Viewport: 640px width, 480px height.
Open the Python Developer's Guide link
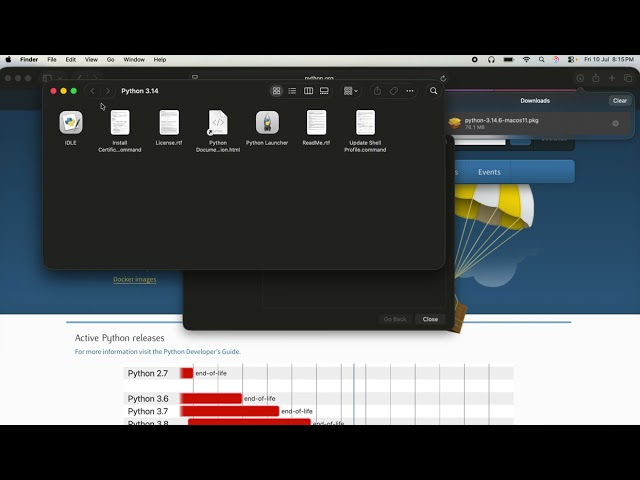click(202, 352)
